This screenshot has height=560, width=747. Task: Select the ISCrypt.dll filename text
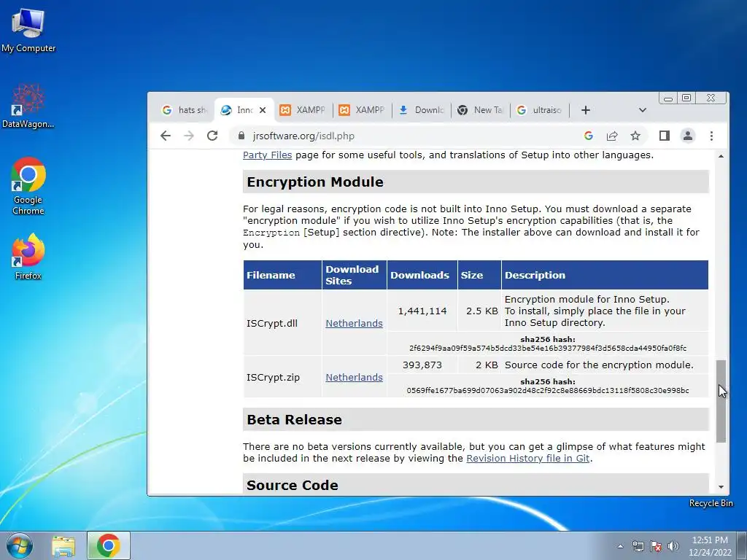[x=271, y=323]
